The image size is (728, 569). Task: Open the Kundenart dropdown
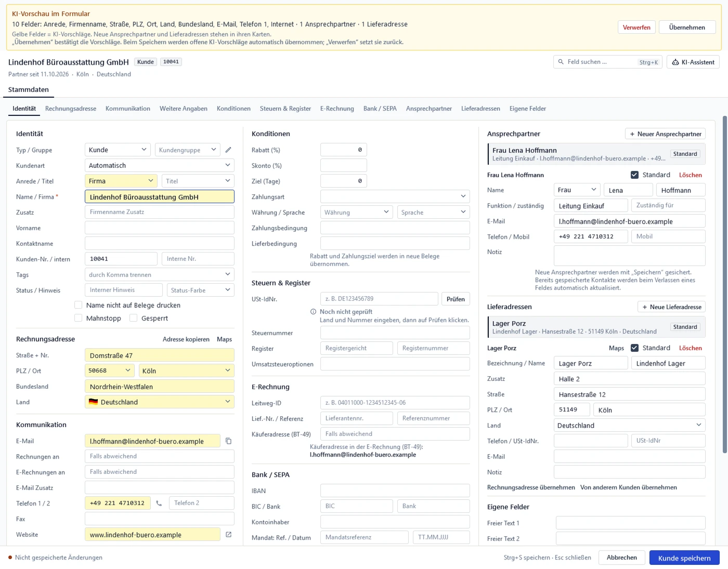pos(160,165)
